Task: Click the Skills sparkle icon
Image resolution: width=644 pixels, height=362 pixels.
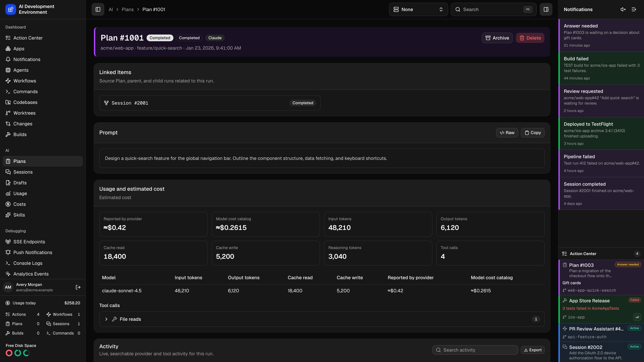Action: pos(8,215)
